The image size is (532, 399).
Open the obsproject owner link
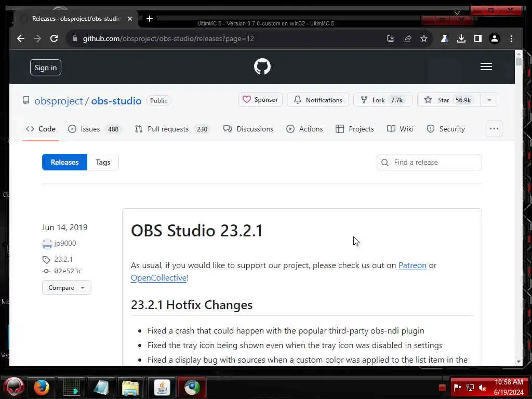[58, 101]
